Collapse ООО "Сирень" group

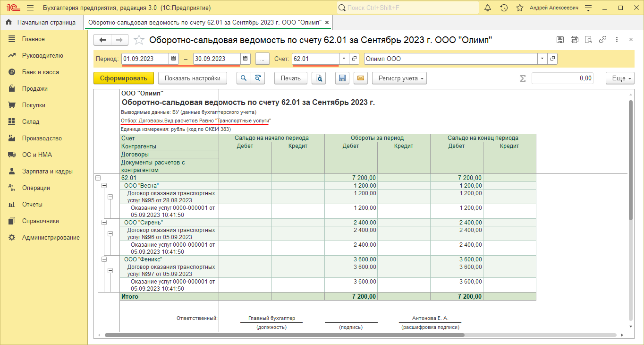point(104,222)
